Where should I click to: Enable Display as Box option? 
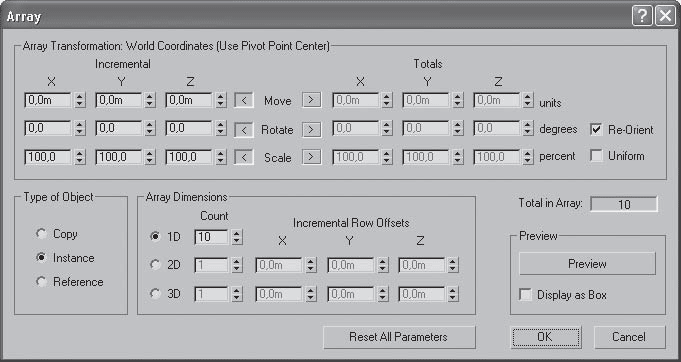pos(526,295)
